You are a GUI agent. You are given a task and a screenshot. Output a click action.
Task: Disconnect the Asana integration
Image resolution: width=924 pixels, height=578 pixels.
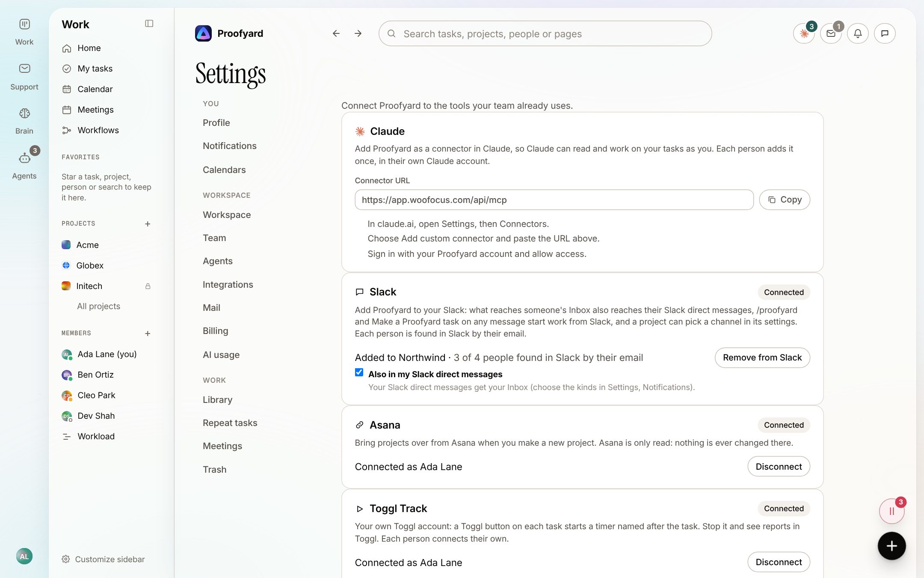pos(779,466)
